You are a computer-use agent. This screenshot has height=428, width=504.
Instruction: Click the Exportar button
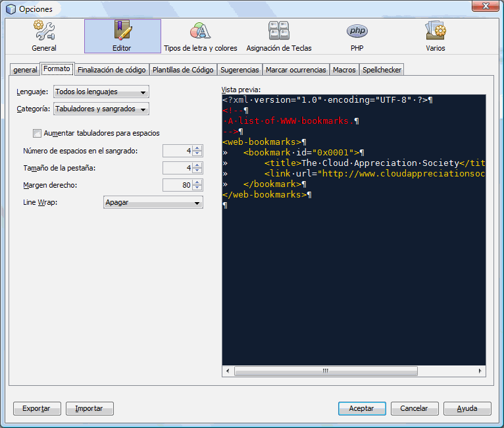click(37, 408)
